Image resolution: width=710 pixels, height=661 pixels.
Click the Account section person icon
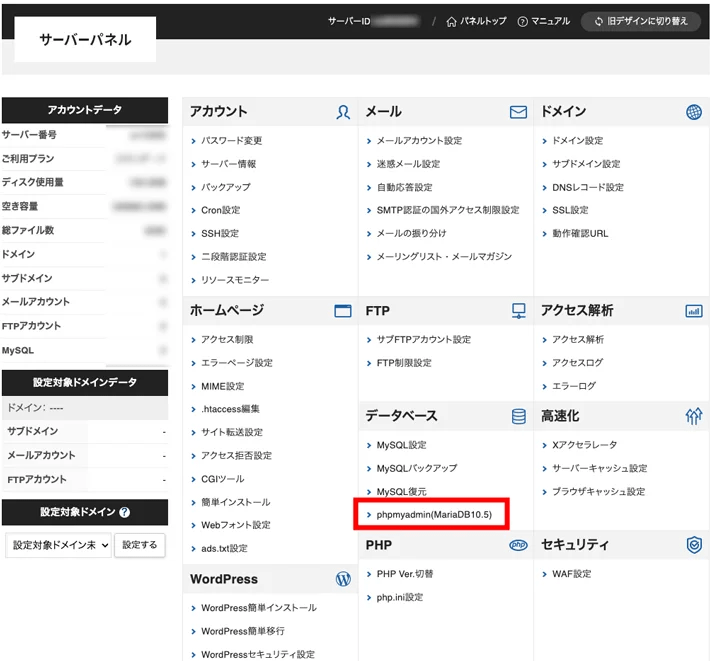[343, 112]
